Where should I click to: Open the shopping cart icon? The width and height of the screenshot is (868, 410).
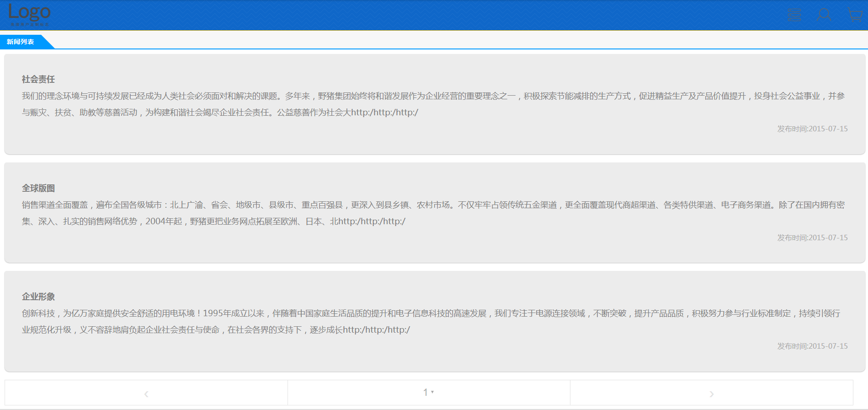point(854,15)
